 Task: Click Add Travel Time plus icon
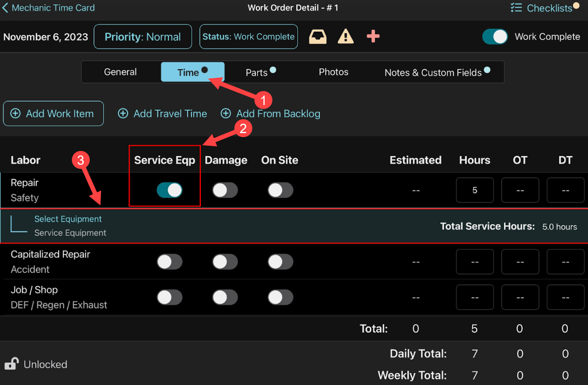(123, 114)
